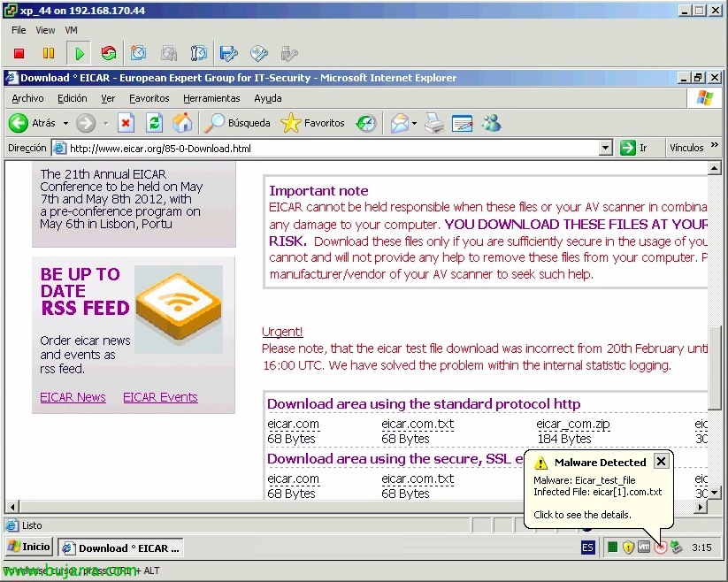This screenshot has width=728, height=582.
Task: Click the red Stop VM icon
Action: tap(19, 53)
